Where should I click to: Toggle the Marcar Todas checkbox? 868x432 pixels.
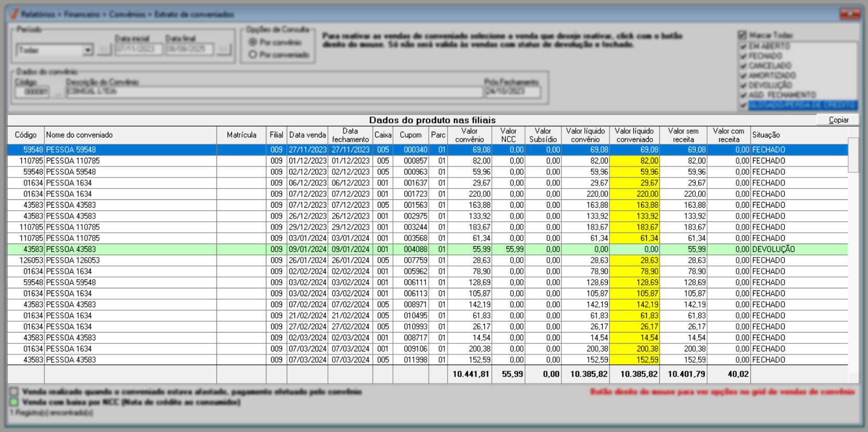tap(743, 35)
